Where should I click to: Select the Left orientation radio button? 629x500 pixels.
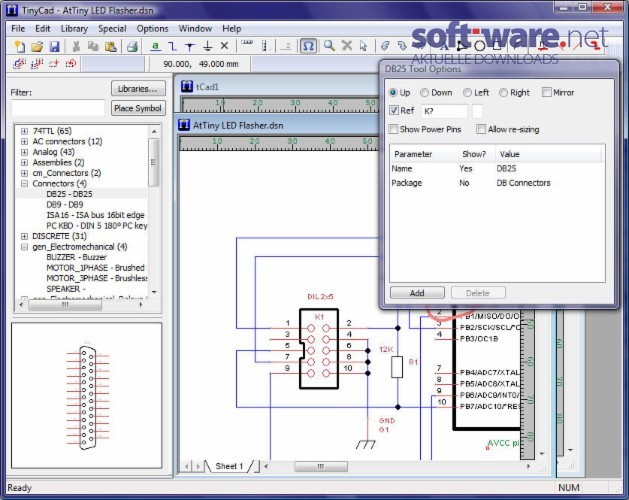click(x=467, y=93)
